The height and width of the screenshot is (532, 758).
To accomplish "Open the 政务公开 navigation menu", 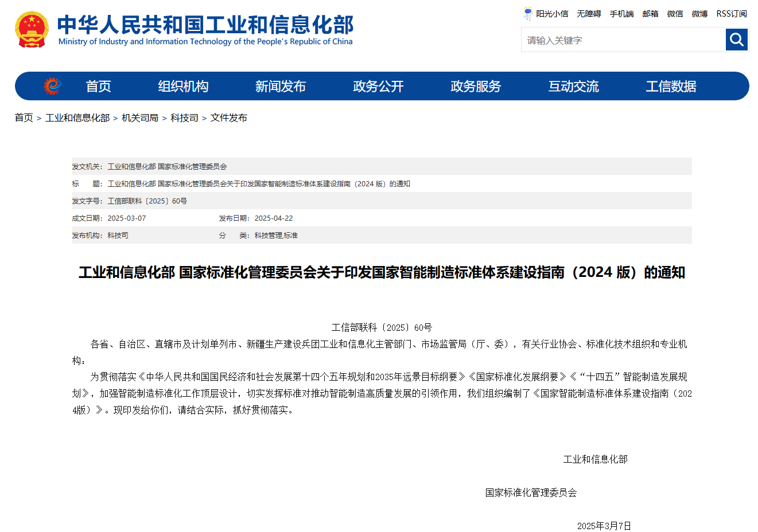I will pyautogui.click(x=379, y=87).
